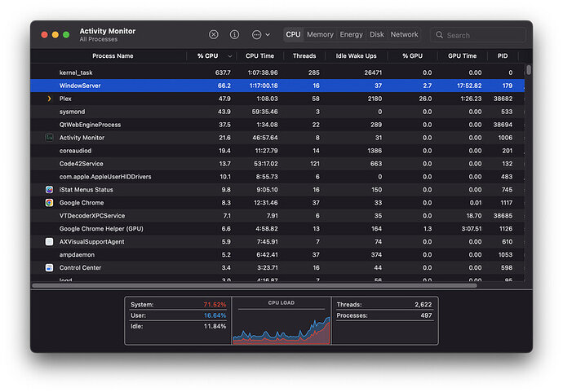Click the AXVisualSupportAgent icon
Viewport: 563px width, 392px height.
[x=49, y=241]
